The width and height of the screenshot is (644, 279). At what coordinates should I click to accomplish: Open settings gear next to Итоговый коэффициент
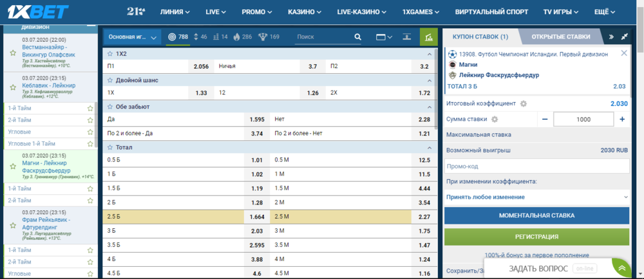tap(523, 104)
